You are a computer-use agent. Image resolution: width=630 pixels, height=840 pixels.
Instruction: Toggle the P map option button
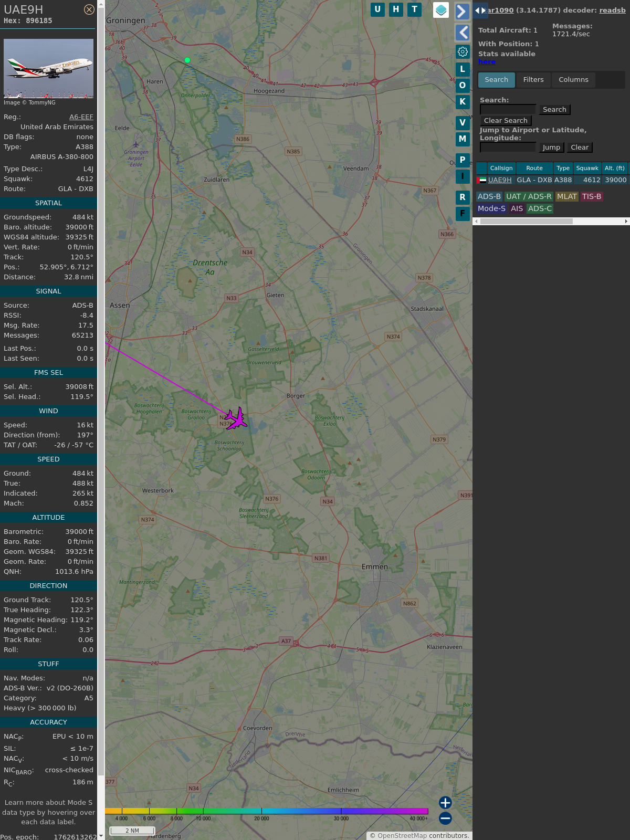point(463,160)
